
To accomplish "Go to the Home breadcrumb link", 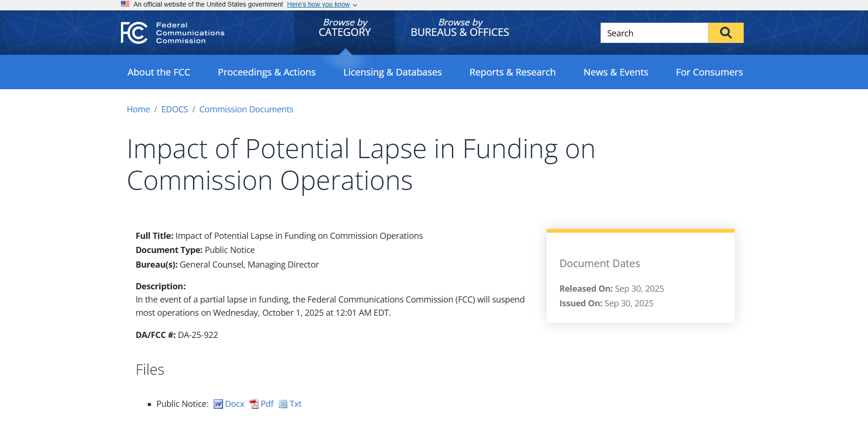I will click(x=138, y=109).
